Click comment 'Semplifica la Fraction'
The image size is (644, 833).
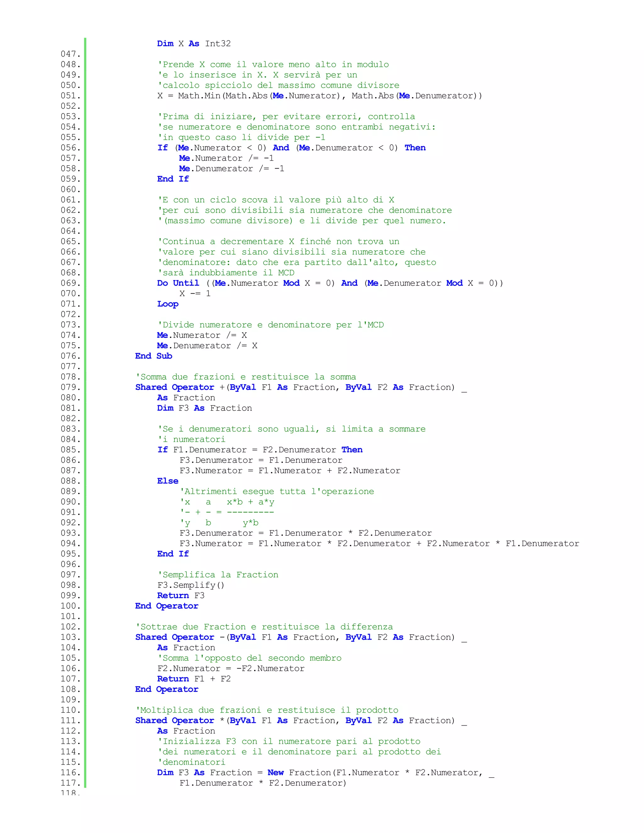(218, 575)
